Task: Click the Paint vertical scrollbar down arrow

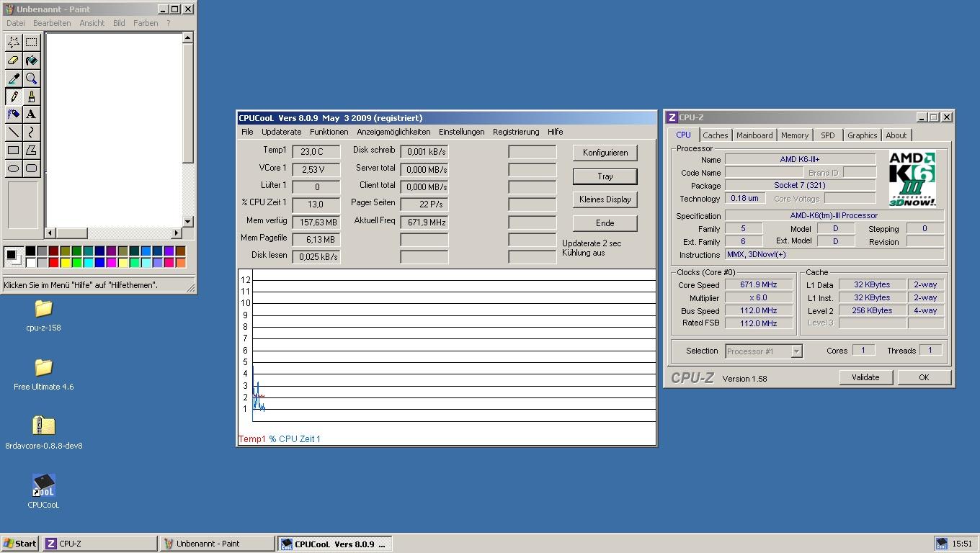Action: tap(188, 222)
